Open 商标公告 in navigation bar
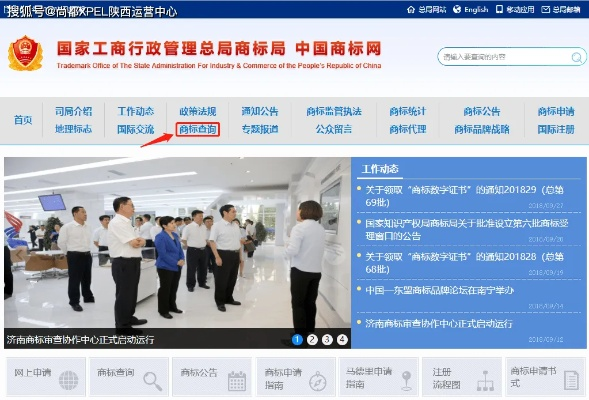 click(x=482, y=111)
